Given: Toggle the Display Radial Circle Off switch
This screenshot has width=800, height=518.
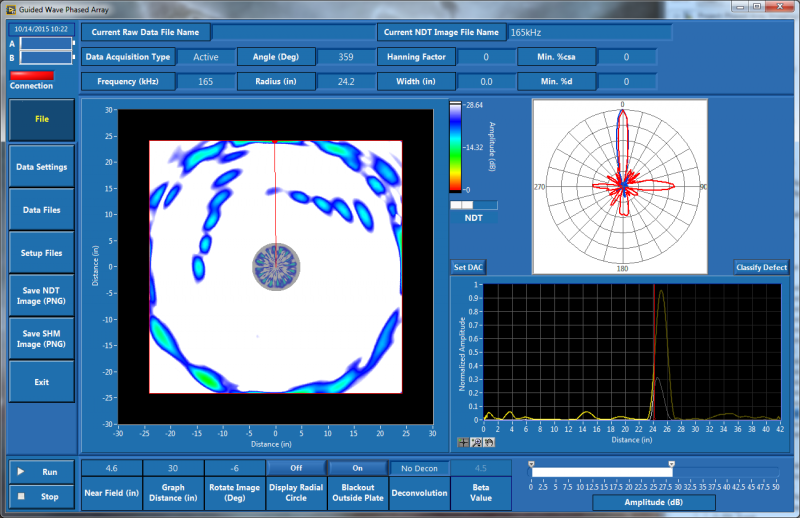Looking at the screenshot, I should tap(296, 468).
